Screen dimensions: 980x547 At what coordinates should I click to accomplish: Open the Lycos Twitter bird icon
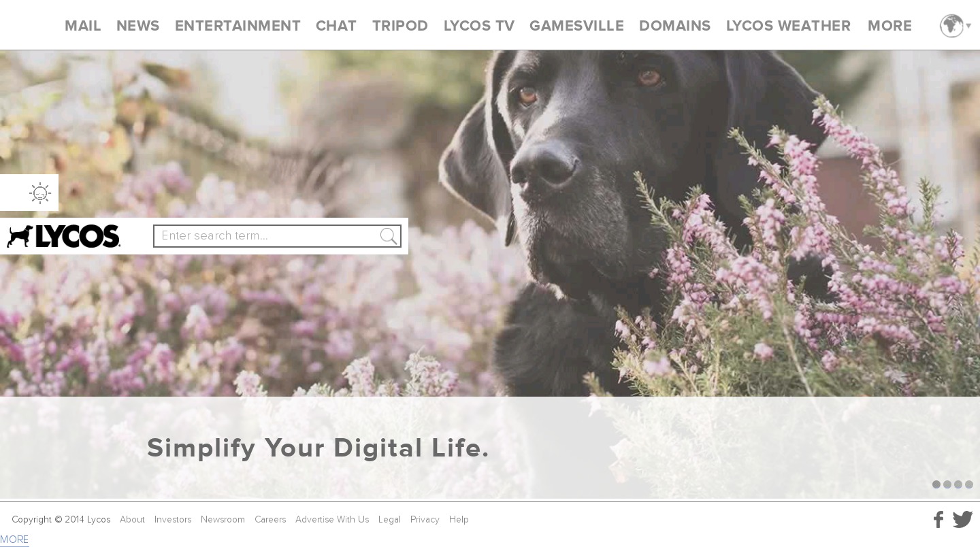962,519
